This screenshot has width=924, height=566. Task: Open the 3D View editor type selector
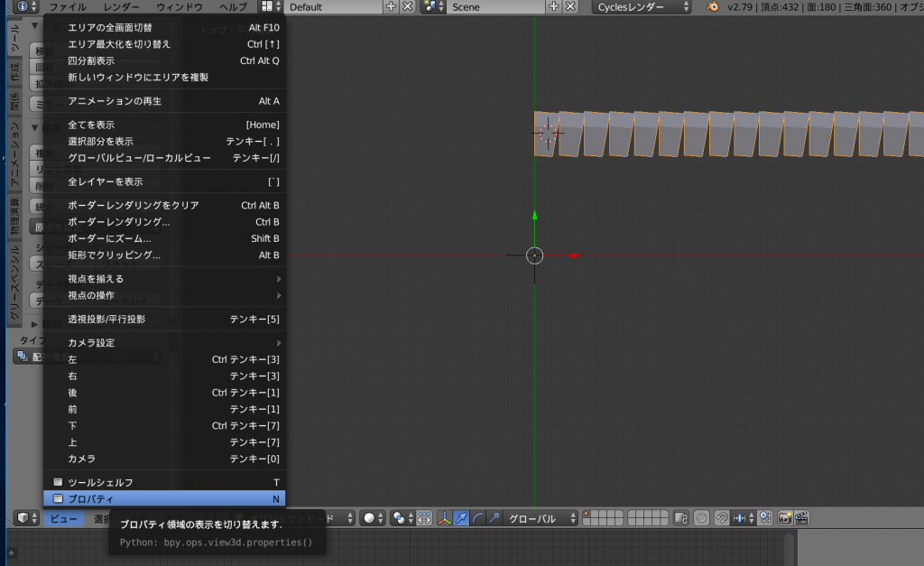23,518
